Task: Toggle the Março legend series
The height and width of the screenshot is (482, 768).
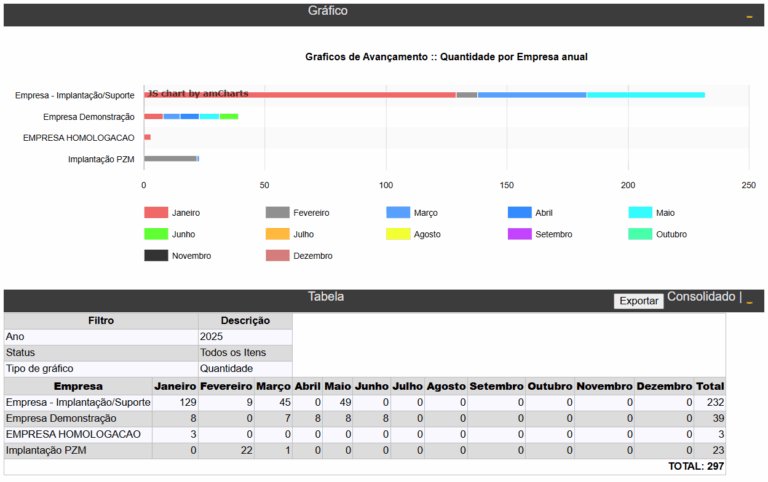Action: [399, 213]
